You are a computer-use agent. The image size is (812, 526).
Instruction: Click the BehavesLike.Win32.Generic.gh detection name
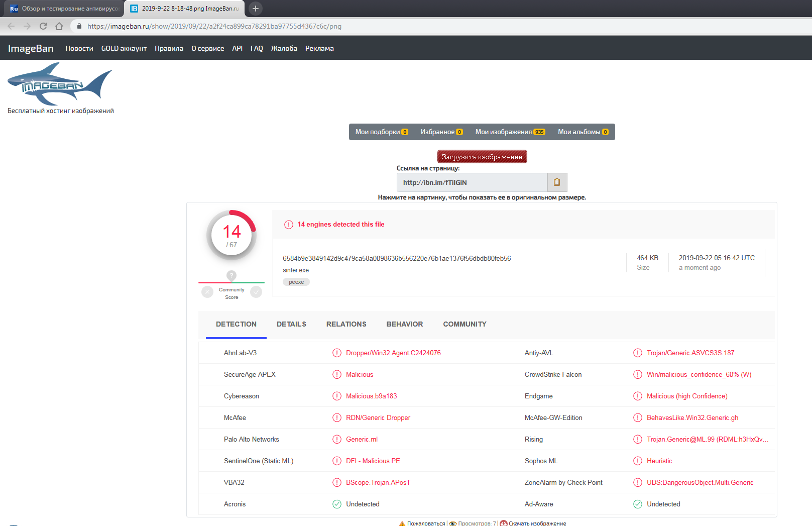click(692, 417)
